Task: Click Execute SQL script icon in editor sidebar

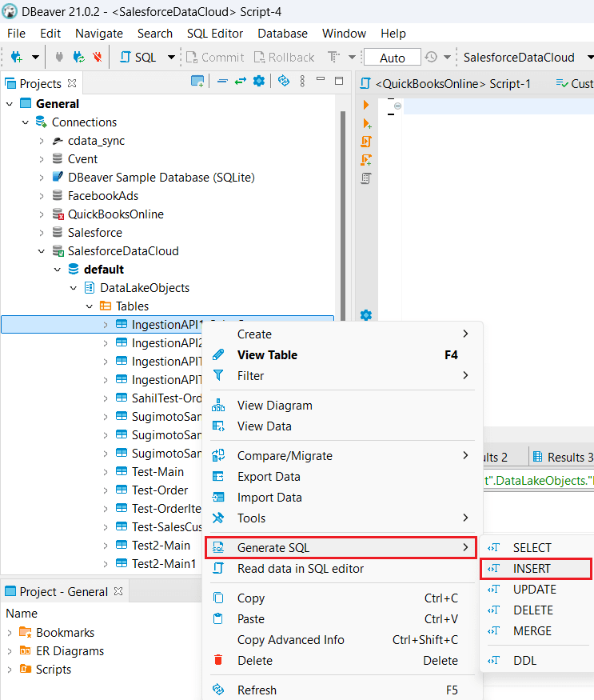Action: pos(366,123)
